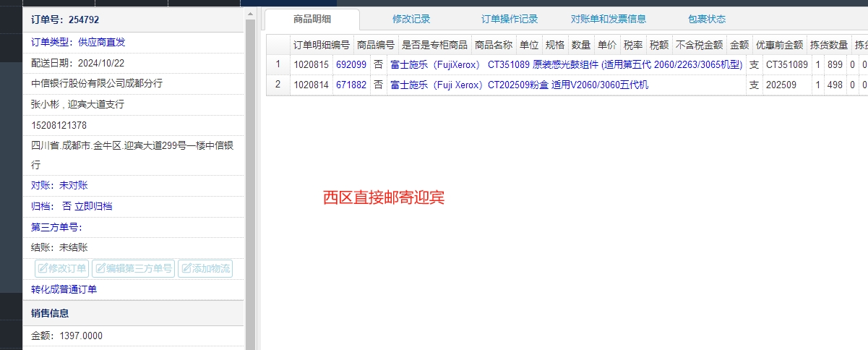
Task: Click the 不含税金额 column header
Action: [x=699, y=44]
